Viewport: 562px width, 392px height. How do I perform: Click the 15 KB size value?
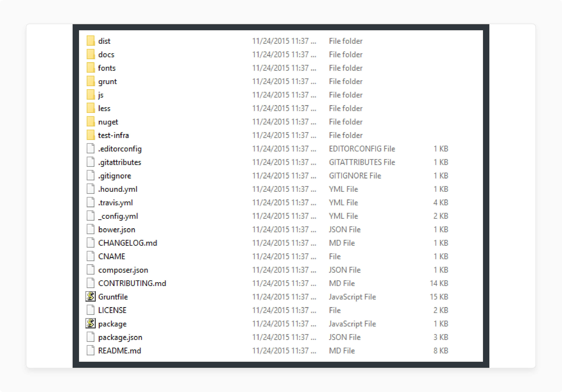coord(439,297)
